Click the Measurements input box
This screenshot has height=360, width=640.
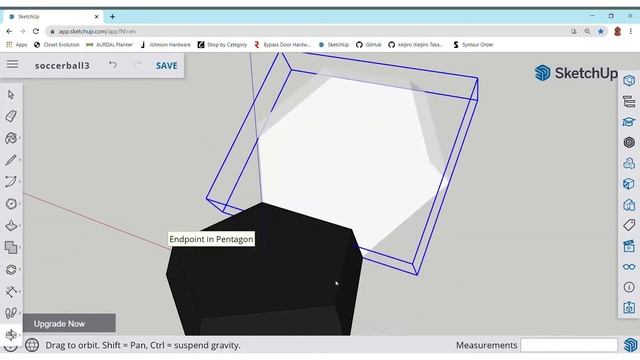coord(569,345)
